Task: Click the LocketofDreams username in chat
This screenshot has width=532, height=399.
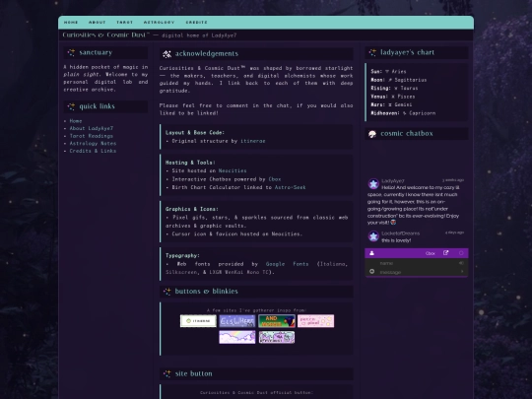Action: coord(400,233)
